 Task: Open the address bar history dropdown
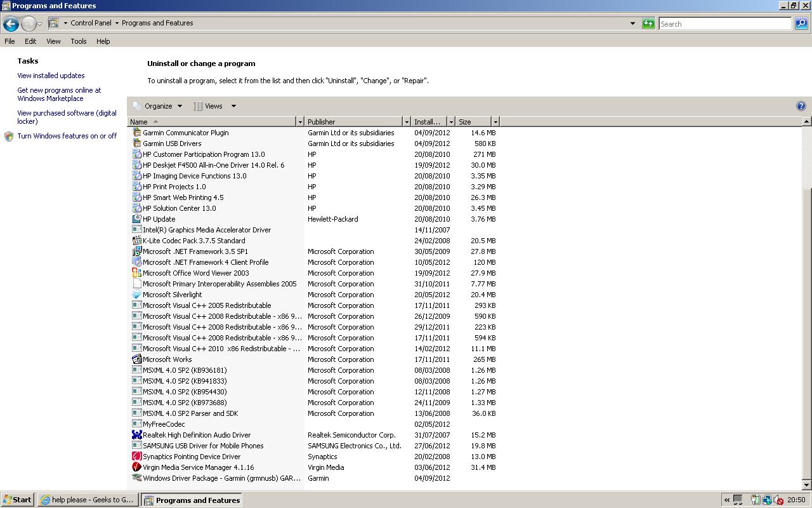point(632,23)
